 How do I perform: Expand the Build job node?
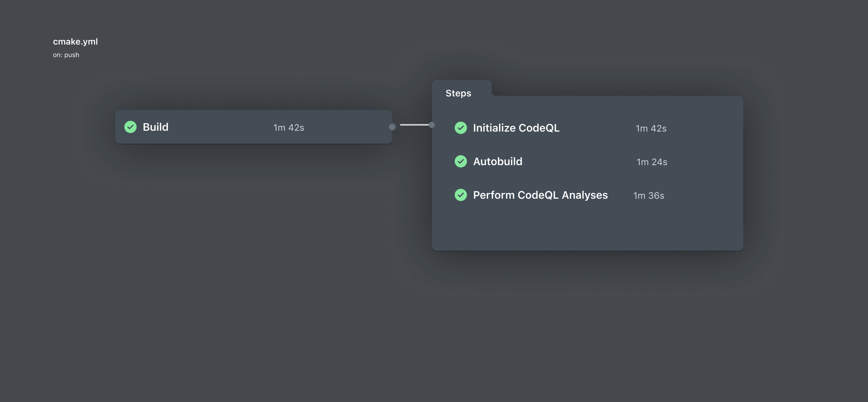coord(253,127)
